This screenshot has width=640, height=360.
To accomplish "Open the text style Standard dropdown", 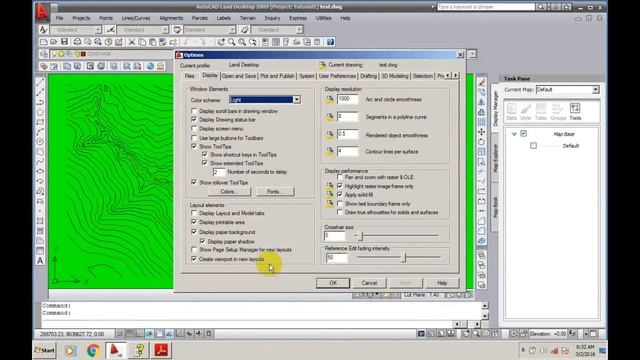I will coord(98,30).
